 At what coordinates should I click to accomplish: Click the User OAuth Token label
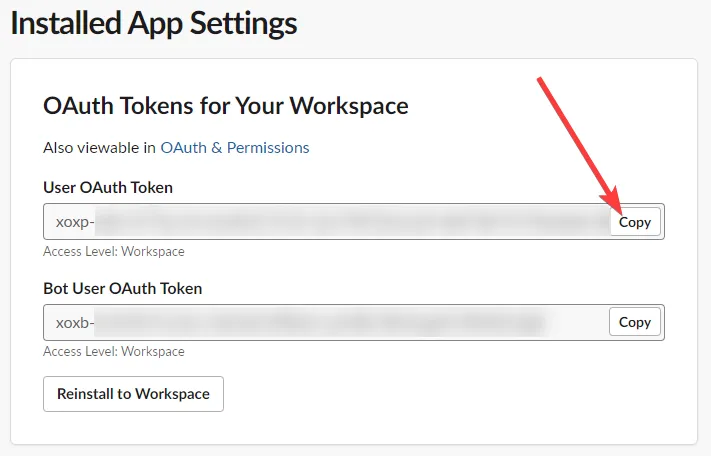108,187
